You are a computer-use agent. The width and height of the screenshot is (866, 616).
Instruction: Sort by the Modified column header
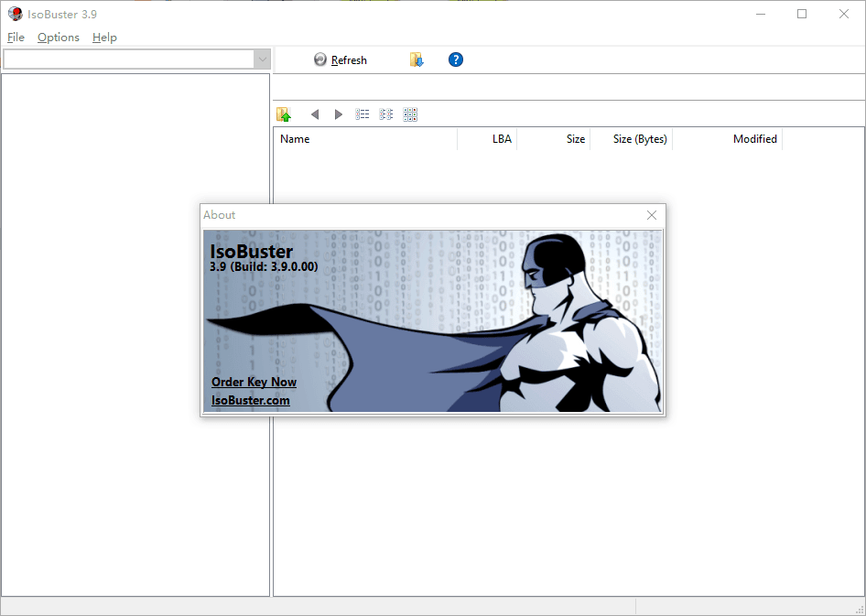click(x=728, y=139)
